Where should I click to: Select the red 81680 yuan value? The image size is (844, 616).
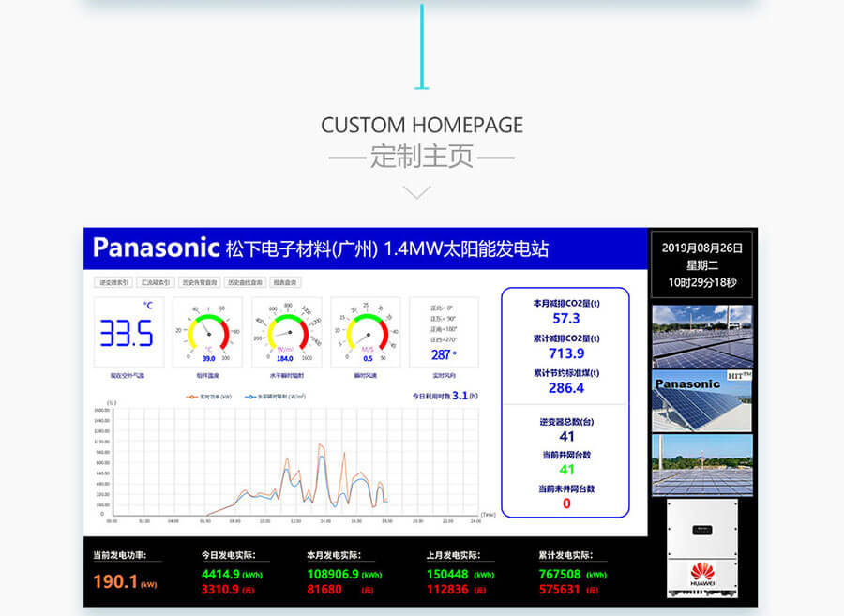coord(340,589)
